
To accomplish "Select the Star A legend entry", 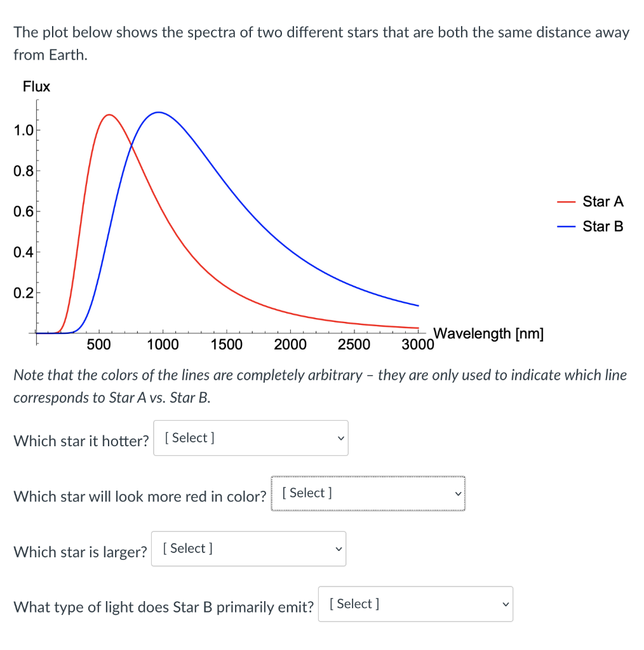I will [602, 201].
